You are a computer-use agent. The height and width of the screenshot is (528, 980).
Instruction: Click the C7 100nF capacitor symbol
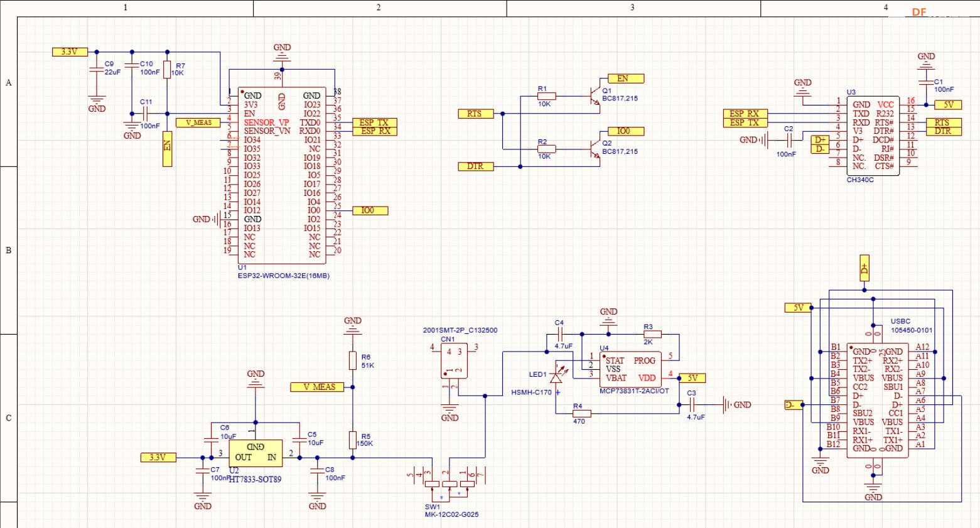tap(202, 470)
